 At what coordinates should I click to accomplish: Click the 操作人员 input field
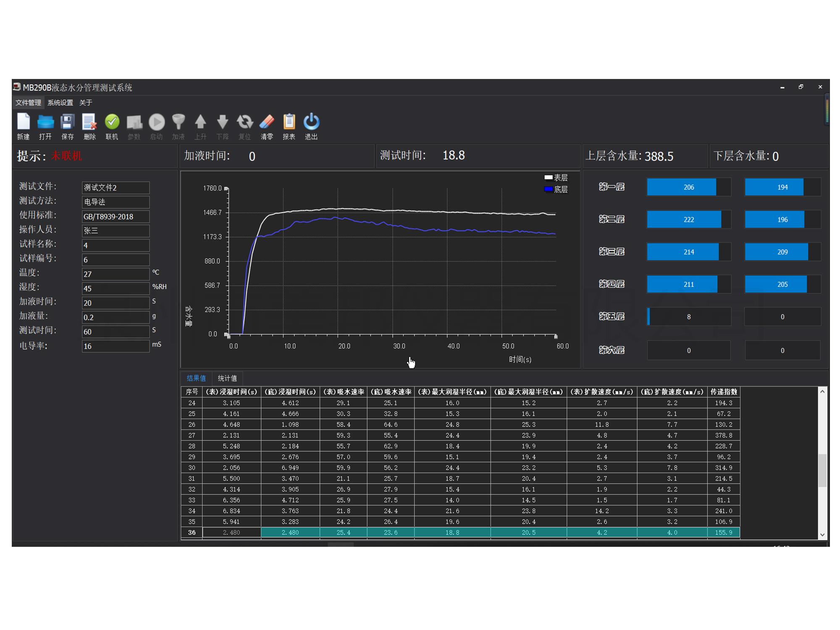[115, 231]
